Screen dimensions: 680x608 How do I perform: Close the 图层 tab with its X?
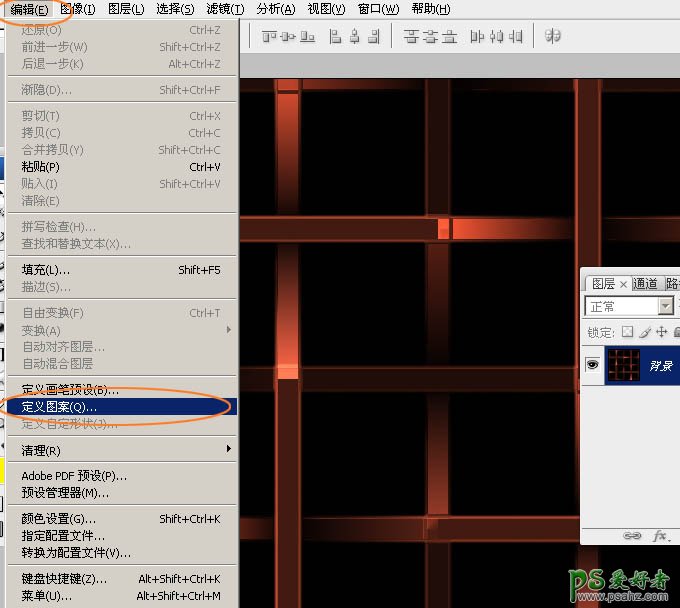point(624,284)
